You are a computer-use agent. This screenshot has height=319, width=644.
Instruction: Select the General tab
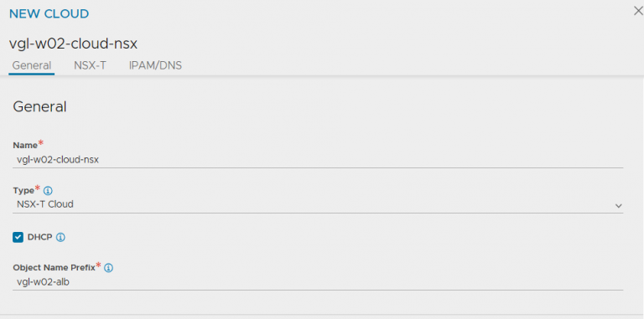point(32,65)
